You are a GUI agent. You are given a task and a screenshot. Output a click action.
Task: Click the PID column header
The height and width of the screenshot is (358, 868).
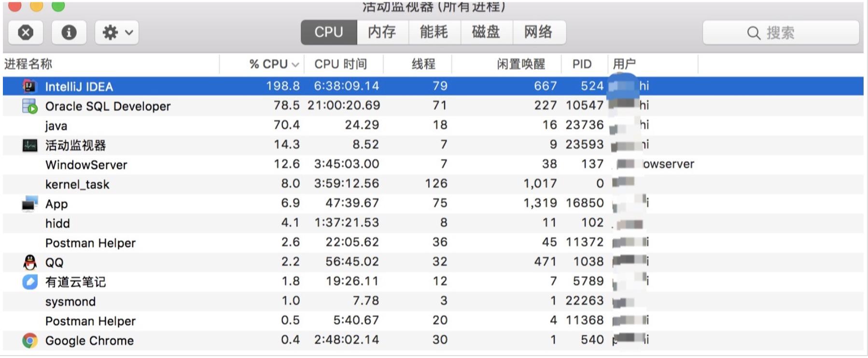[x=582, y=63]
